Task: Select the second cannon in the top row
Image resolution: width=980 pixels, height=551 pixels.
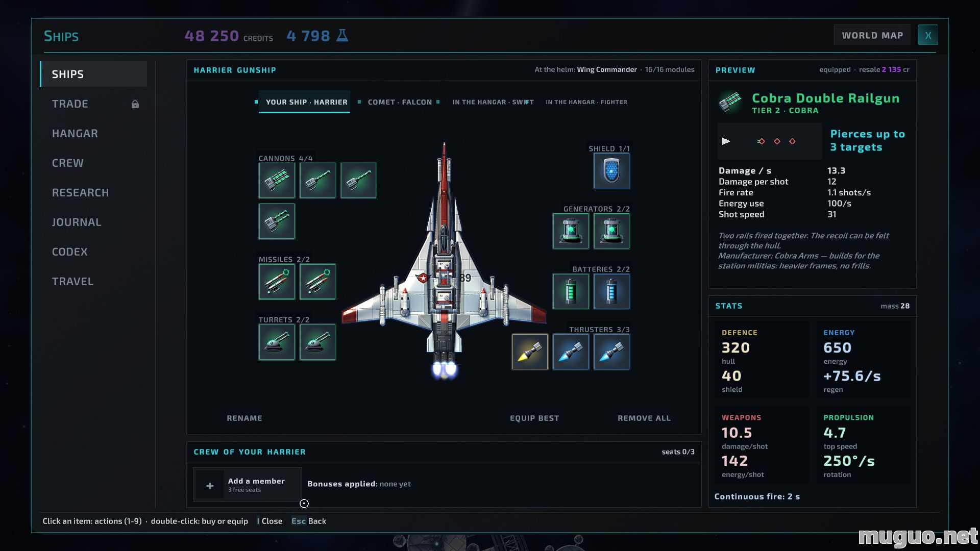Action: [317, 181]
